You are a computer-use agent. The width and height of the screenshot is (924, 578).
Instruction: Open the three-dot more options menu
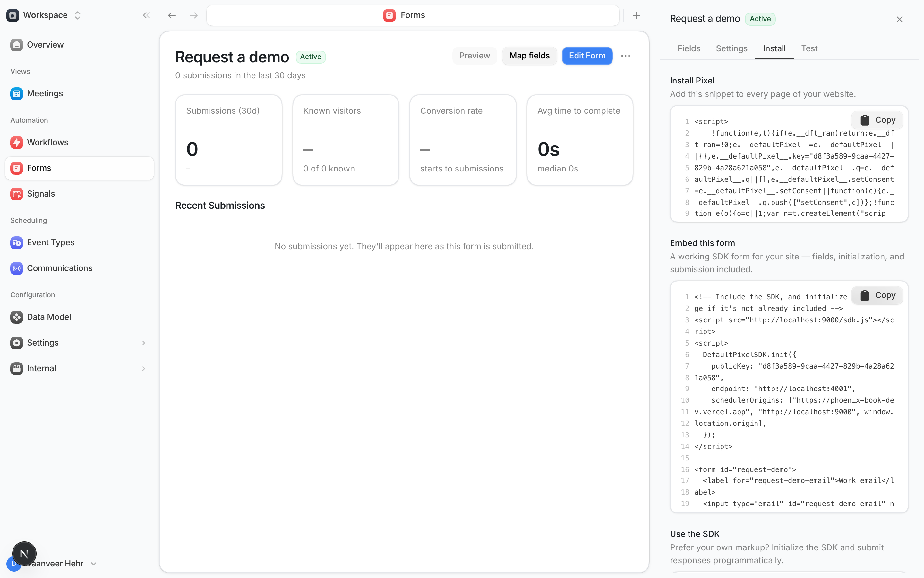(625, 56)
